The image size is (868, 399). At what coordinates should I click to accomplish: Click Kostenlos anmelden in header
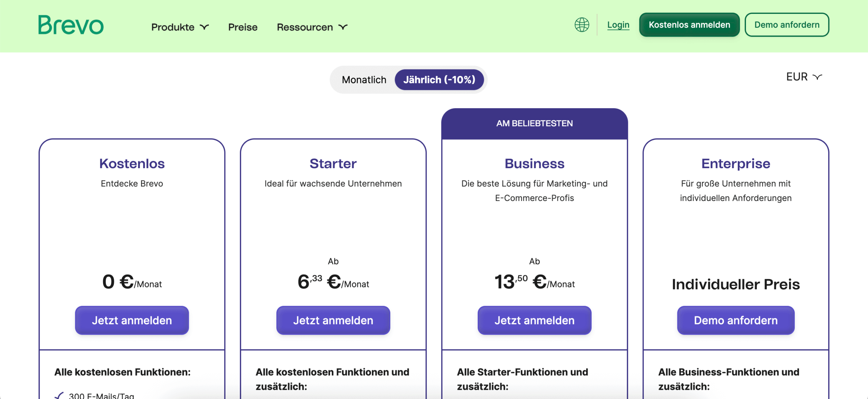click(689, 25)
